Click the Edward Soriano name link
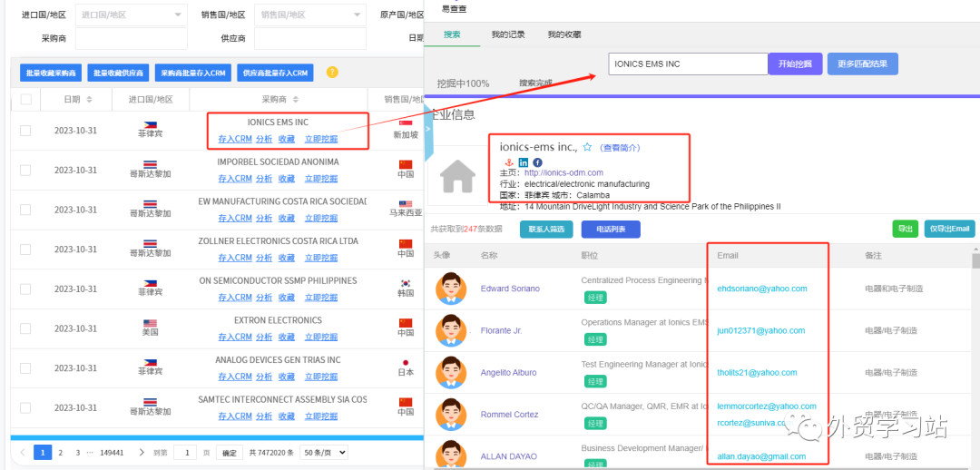980x470 pixels. [510, 289]
